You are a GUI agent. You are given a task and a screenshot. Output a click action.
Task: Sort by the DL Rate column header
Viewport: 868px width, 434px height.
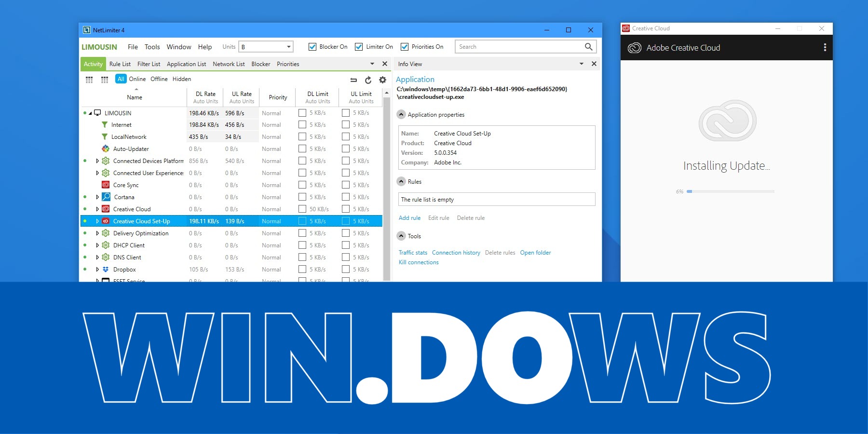[x=205, y=97]
